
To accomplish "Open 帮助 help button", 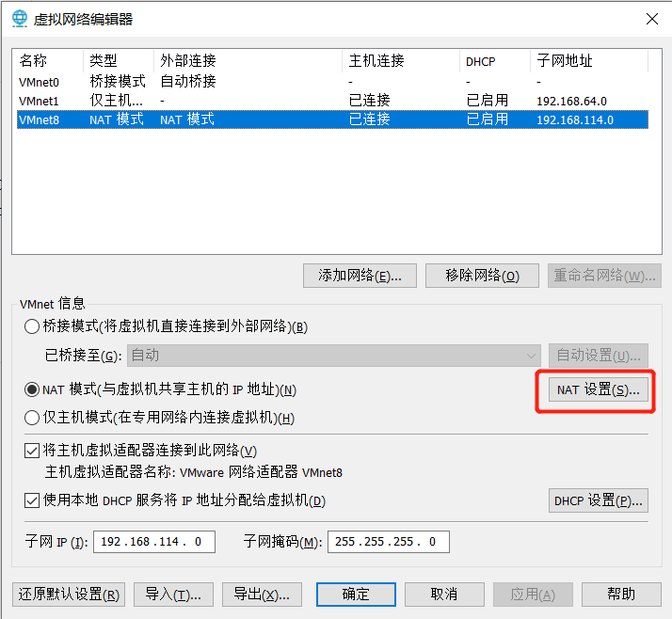I will 621,595.
